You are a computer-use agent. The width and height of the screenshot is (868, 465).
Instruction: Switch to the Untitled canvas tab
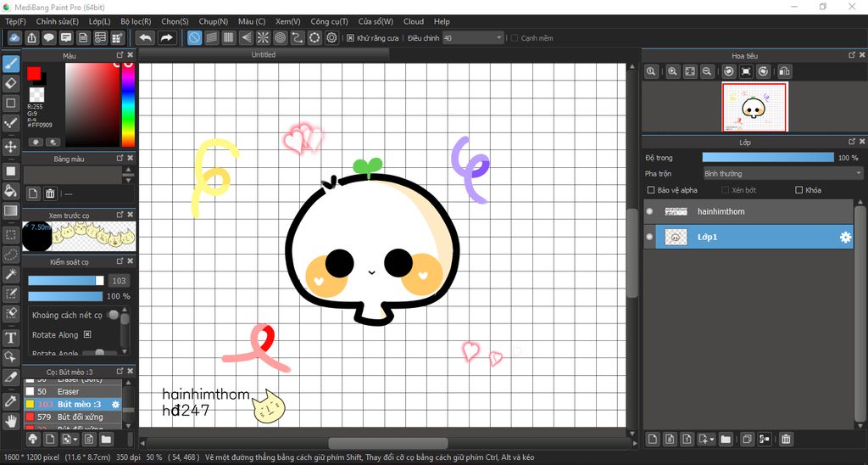tap(264, 55)
